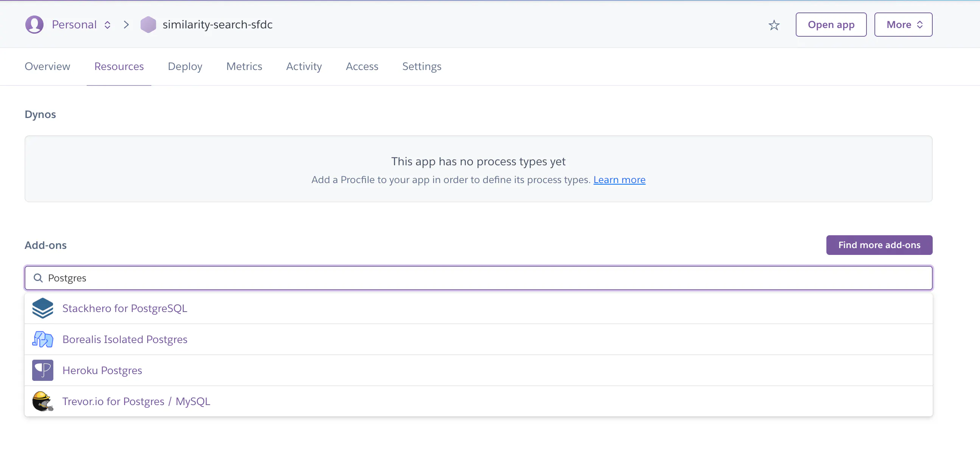
Task: Click the Personal account avatar icon
Action: (34, 25)
